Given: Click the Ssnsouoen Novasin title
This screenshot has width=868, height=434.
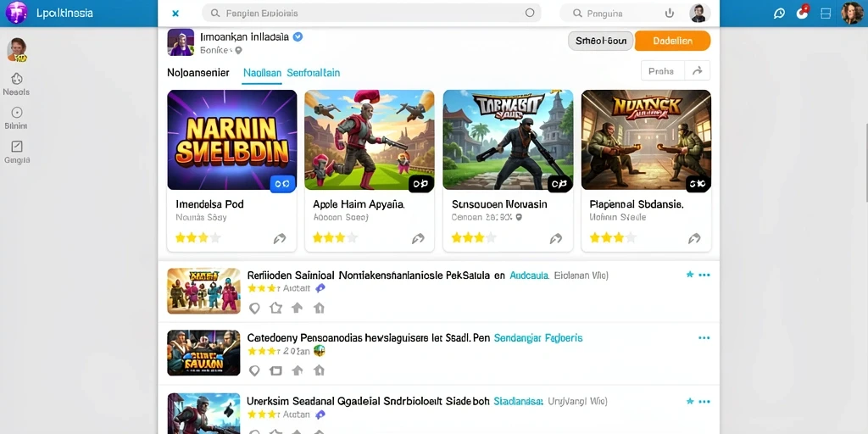Looking at the screenshot, I should pyautogui.click(x=499, y=204).
